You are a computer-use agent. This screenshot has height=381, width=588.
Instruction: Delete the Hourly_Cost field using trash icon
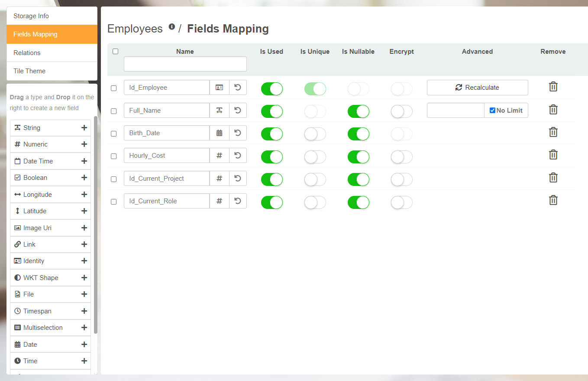coord(553,155)
